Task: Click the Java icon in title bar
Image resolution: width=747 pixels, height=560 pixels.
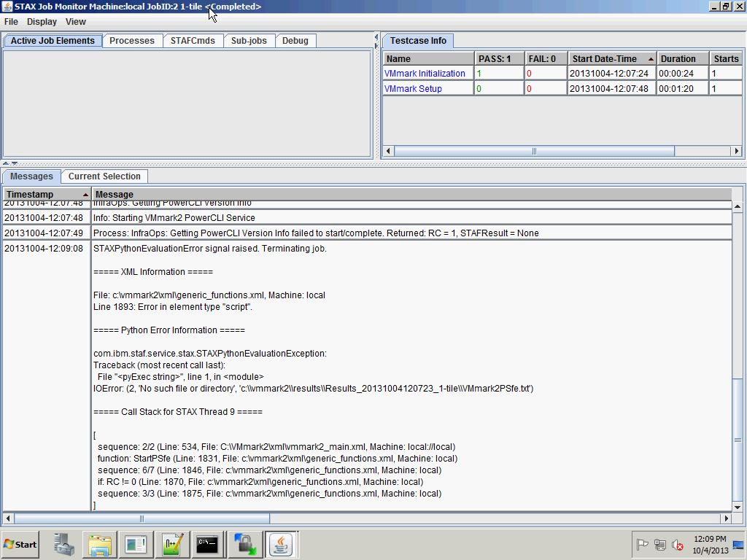Action: tap(7, 6)
